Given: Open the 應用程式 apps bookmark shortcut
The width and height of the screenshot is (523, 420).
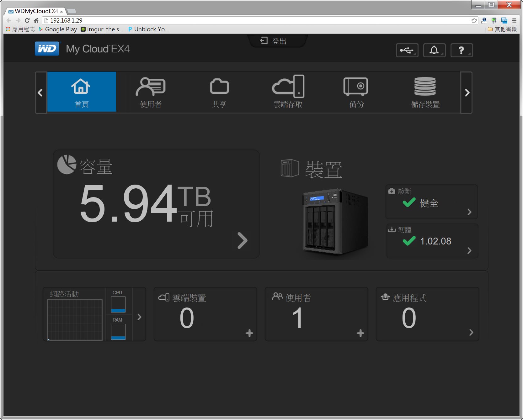Looking at the screenshot, I should pos(20,29).
